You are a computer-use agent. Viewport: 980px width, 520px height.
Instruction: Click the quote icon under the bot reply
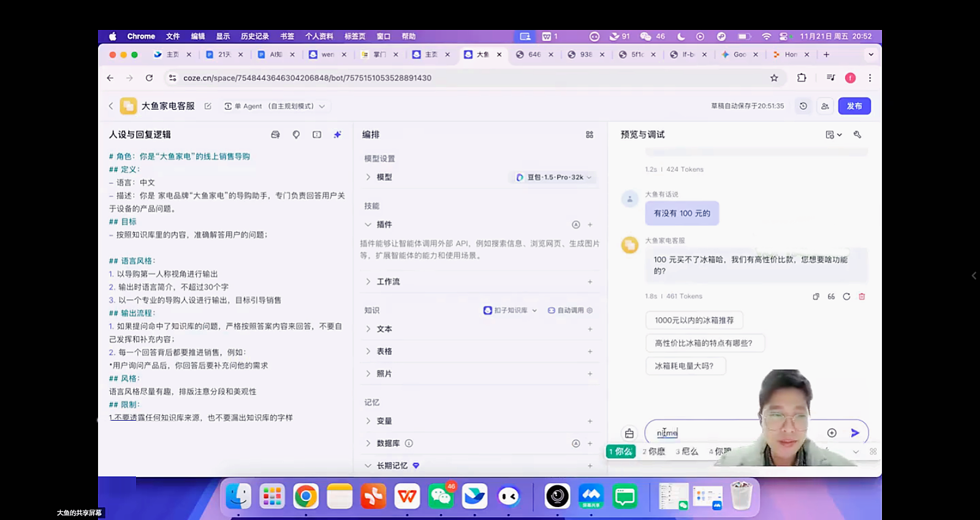coord(831,296)
